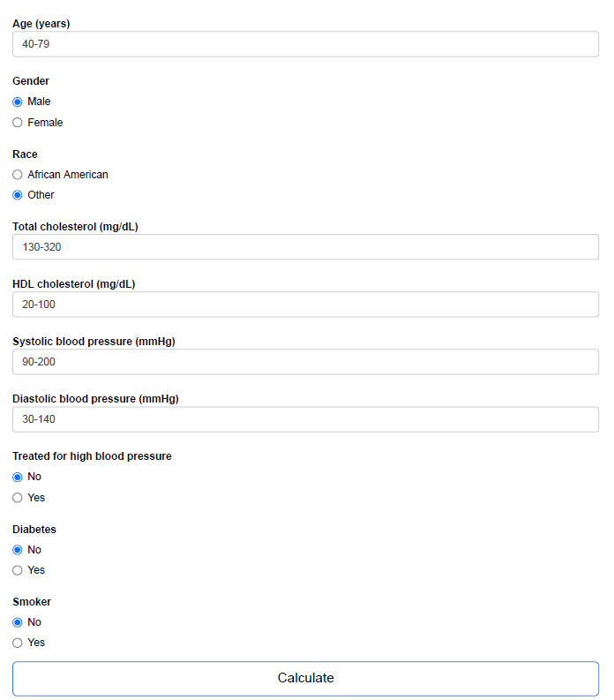Select the Male gender radio button

click(18, 102)
